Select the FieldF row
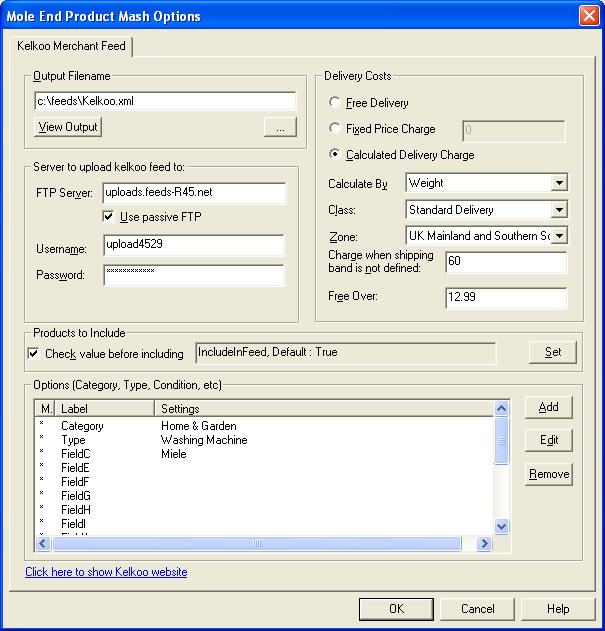Screen dimensions: 605x631 pos(264,482)
